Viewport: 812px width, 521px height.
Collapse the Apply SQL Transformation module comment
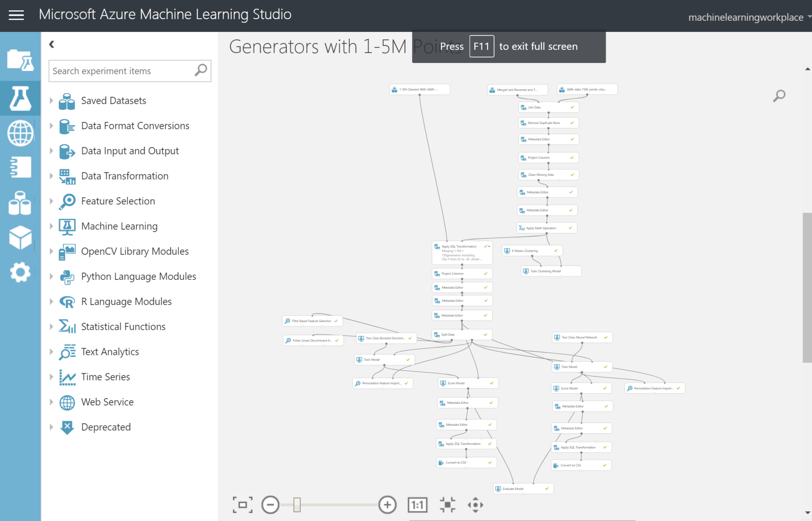click(x=489, y=246)
